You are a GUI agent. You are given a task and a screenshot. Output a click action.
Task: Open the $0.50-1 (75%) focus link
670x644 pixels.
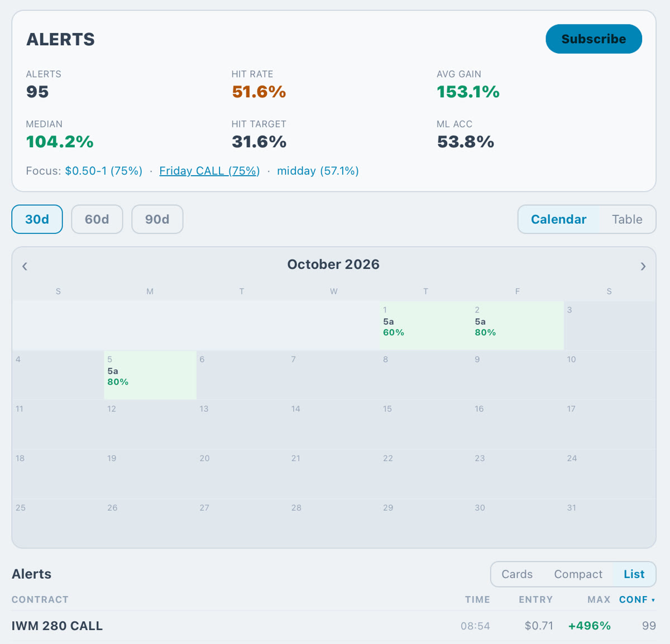click(x=104, y=171)
